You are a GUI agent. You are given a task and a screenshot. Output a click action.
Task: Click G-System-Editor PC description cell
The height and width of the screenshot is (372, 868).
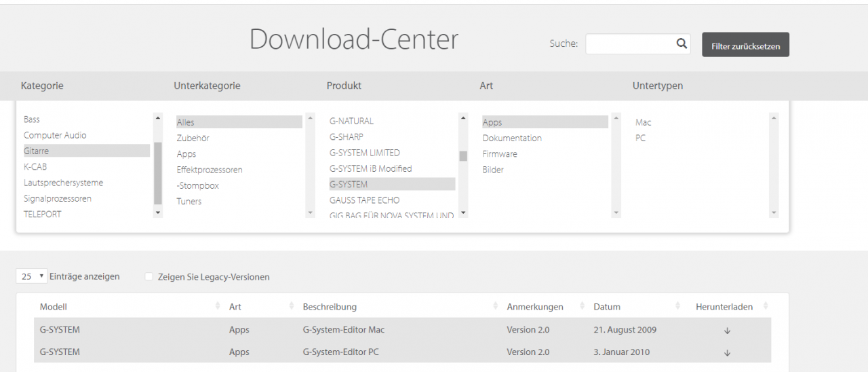tap(340, 352)
